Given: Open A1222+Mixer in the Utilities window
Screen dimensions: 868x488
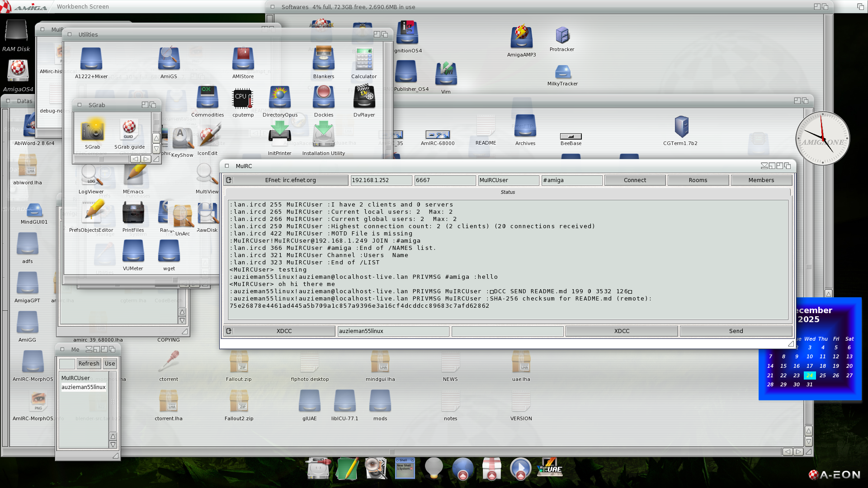Looking at the screenshot, I should coord(91,59).
